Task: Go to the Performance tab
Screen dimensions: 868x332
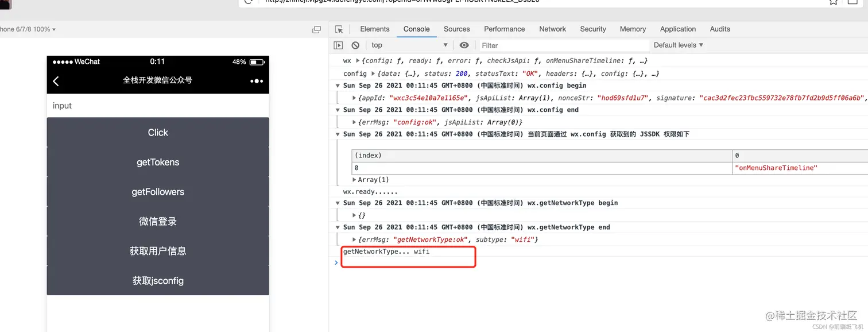Action: (504, 29)
